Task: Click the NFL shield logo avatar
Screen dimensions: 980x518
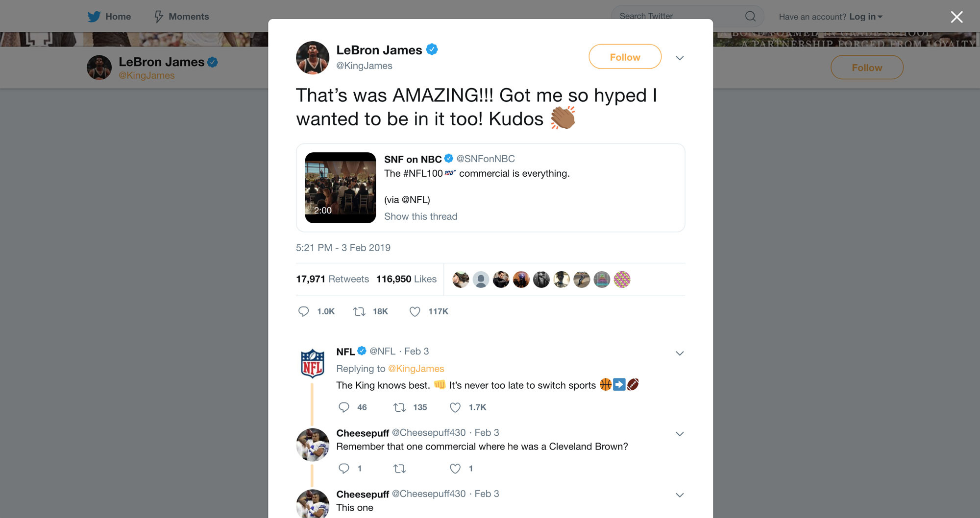Action: click(x=312, y=363)
